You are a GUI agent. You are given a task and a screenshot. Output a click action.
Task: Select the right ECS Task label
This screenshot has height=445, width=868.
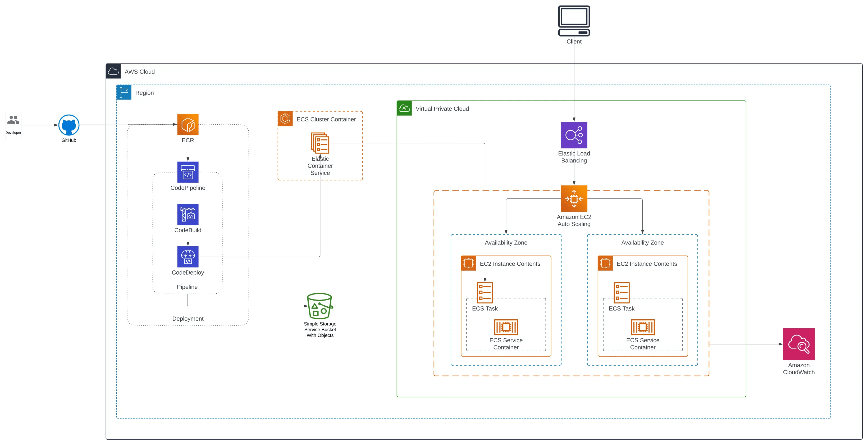coord(621,308)
